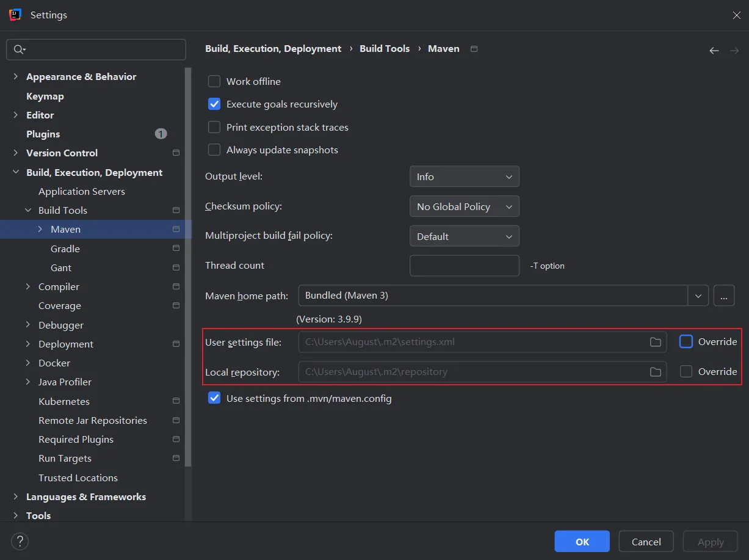This screenshot has height=560, width=749.
Task: Click browse ellipsis button for Maven home path
Action: (723, 296)
